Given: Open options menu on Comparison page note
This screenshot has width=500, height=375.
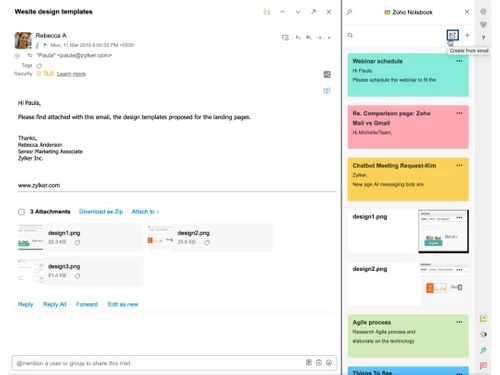Looking at the screenshot, I should [459, 113].
